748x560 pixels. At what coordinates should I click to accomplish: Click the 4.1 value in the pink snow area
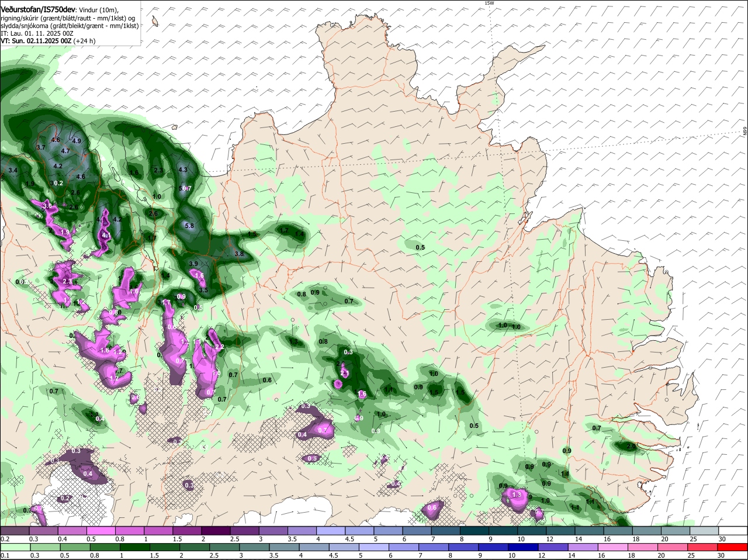(x=106, y=236)
